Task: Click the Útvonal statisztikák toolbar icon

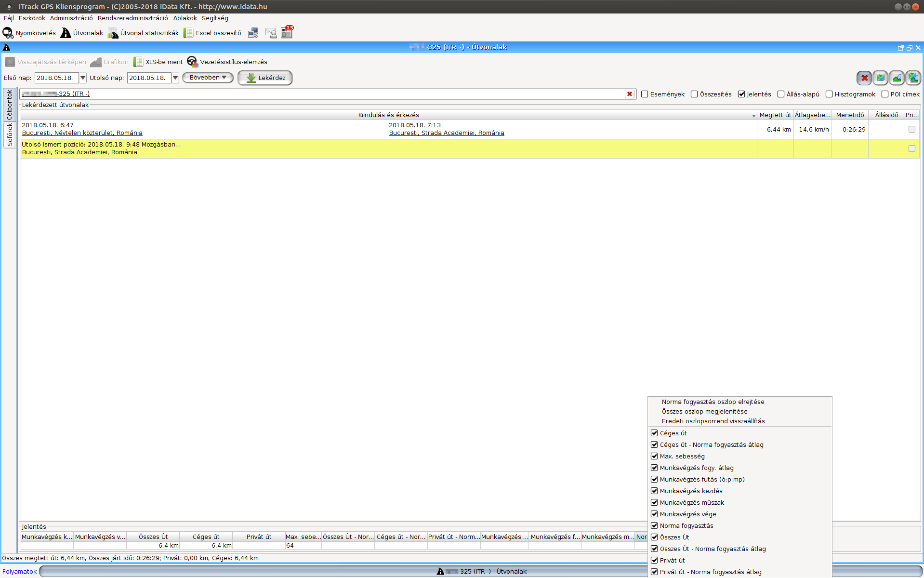Action: [143, 33]
